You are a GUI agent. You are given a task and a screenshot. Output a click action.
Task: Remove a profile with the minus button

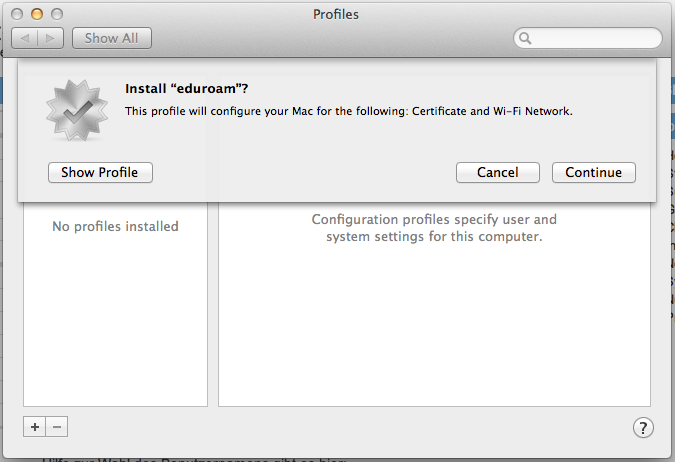57,427
